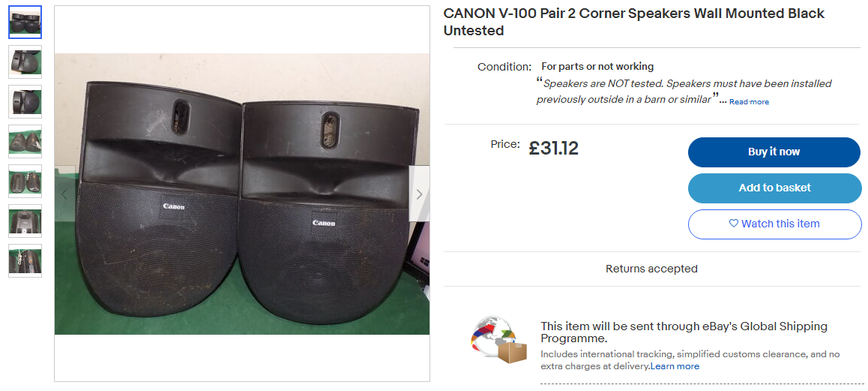The height and width of the screenshot is (391, 868).
Task: Click the Add to basket button
Action: (x=774, y=188)
